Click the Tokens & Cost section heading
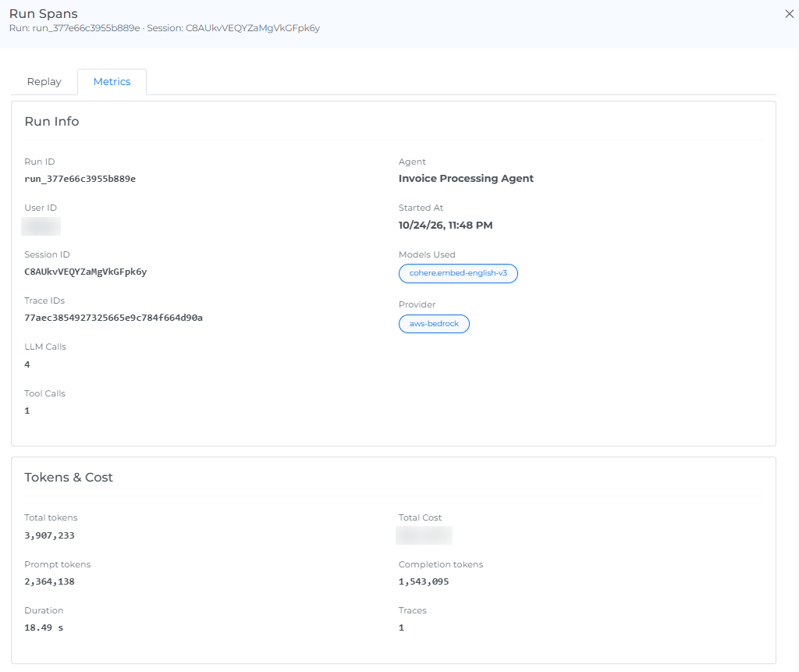The width and height of the screenshot is (799, 672). [69, 477]
